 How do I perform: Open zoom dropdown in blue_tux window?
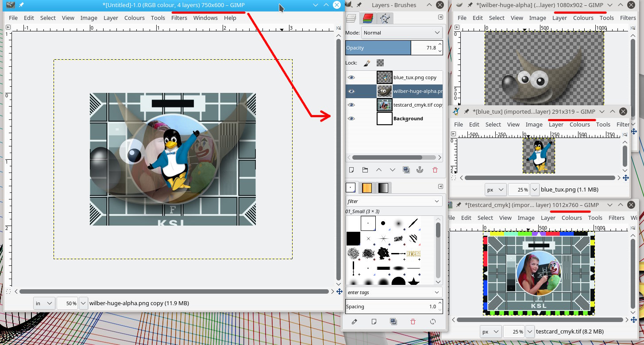point(535,190)
